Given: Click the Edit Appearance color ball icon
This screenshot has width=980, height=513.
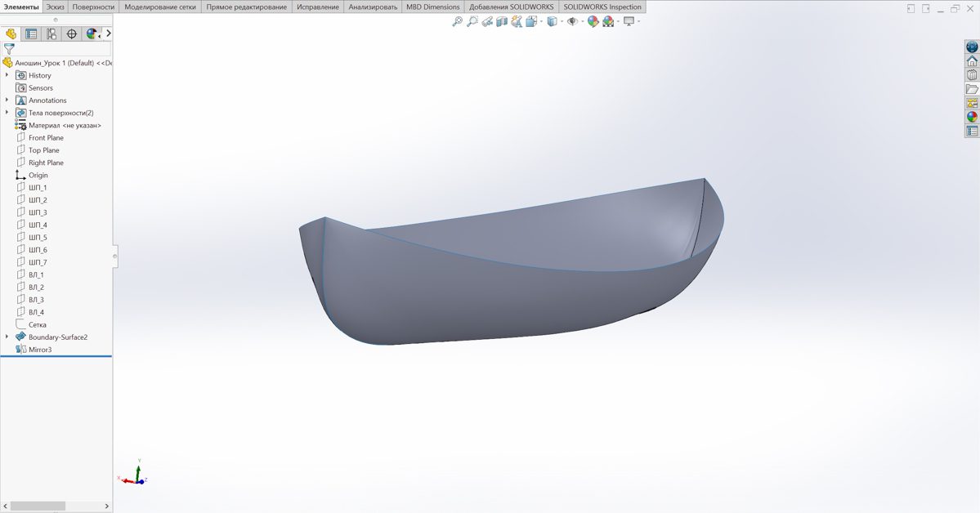Looking at the screenshot, I should click(x=593, y=22).
